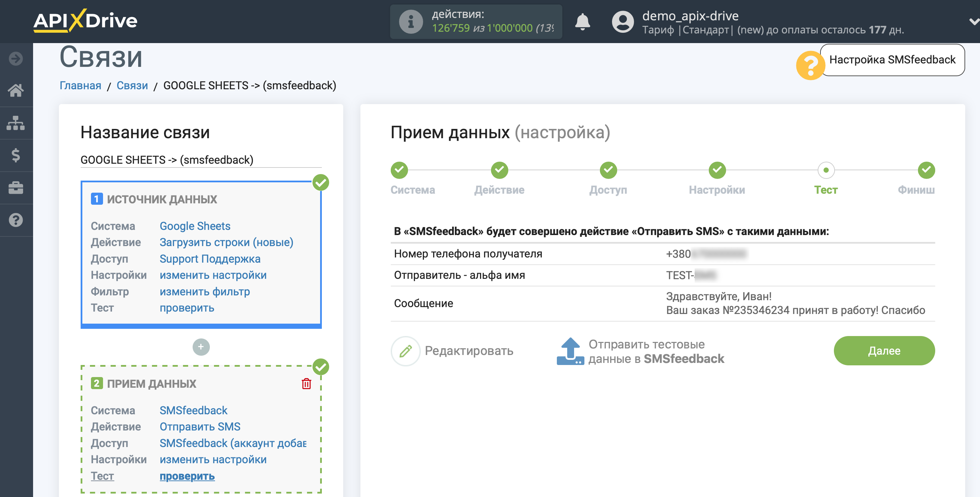
Task: Click the SMSfeedback system link
Action: click(x=193, y=410)
